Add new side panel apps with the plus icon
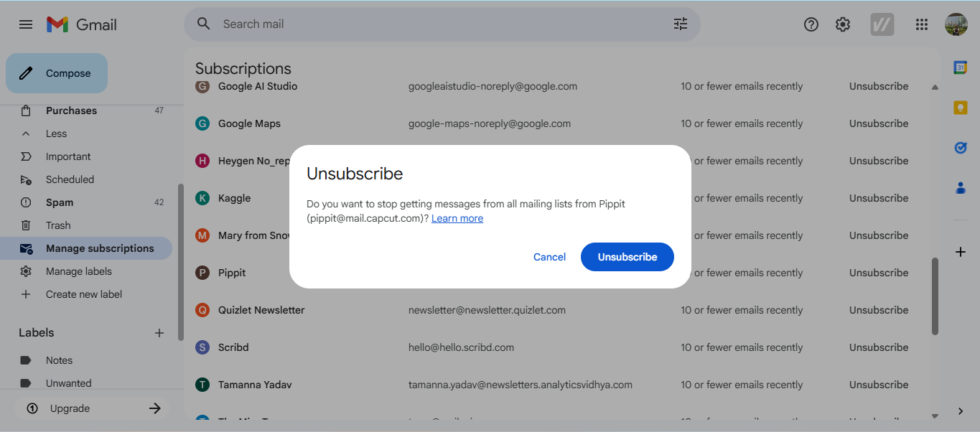This screenshot has width=980, height=432. click(x=961, y=252)
